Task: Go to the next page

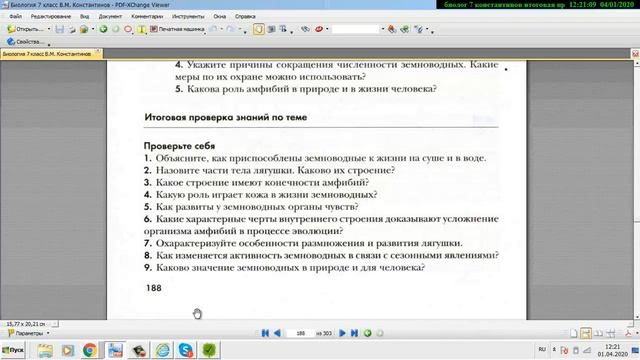Action: 342,333
